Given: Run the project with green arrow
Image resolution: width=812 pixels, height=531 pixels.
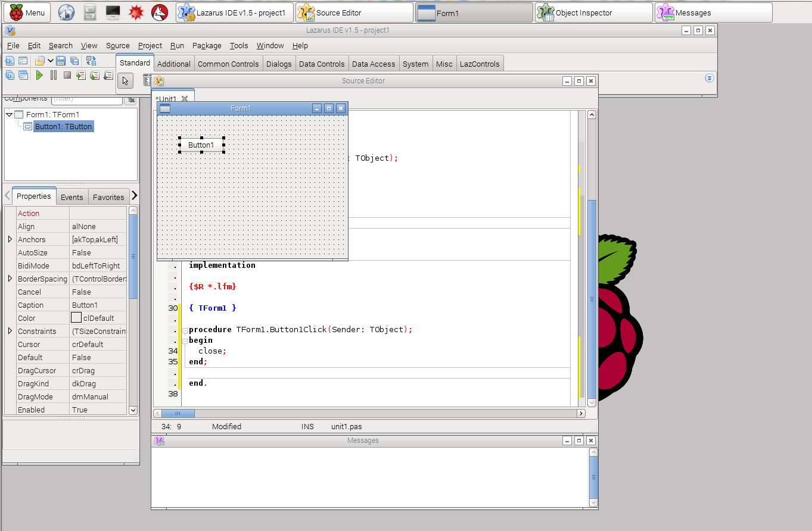Looking at the screenshot, I should tap(39, 75).
